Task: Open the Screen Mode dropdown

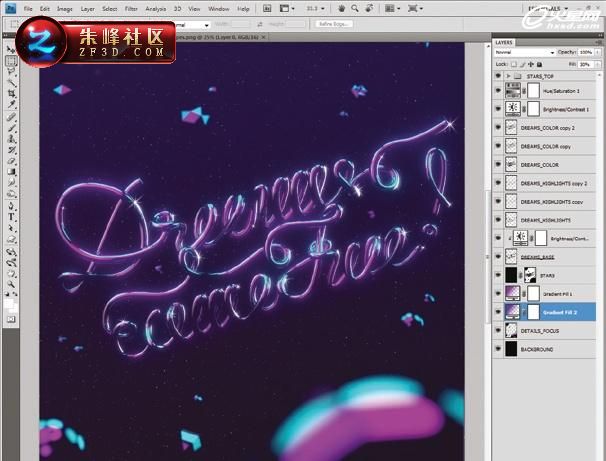Action: (415, 8)
